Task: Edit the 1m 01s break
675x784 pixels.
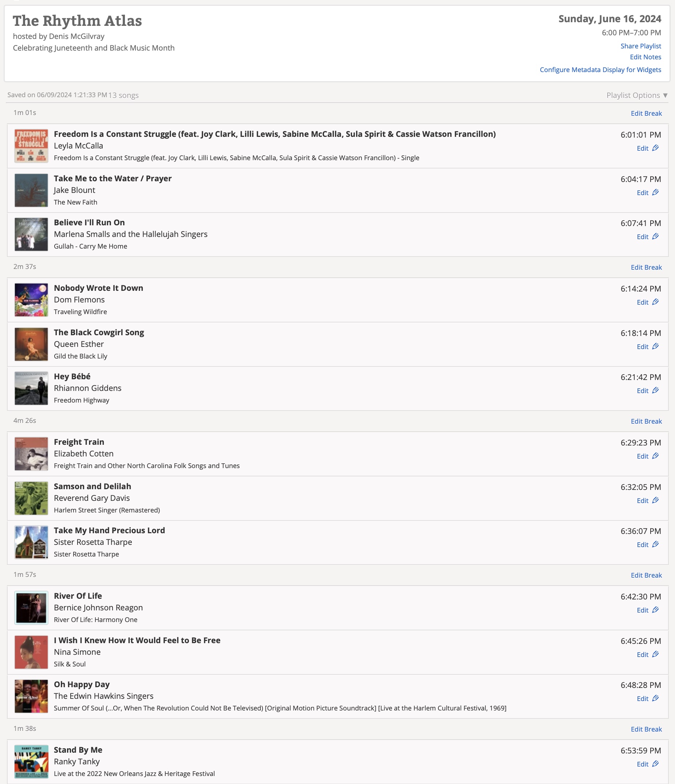Action: coord(646,114)
